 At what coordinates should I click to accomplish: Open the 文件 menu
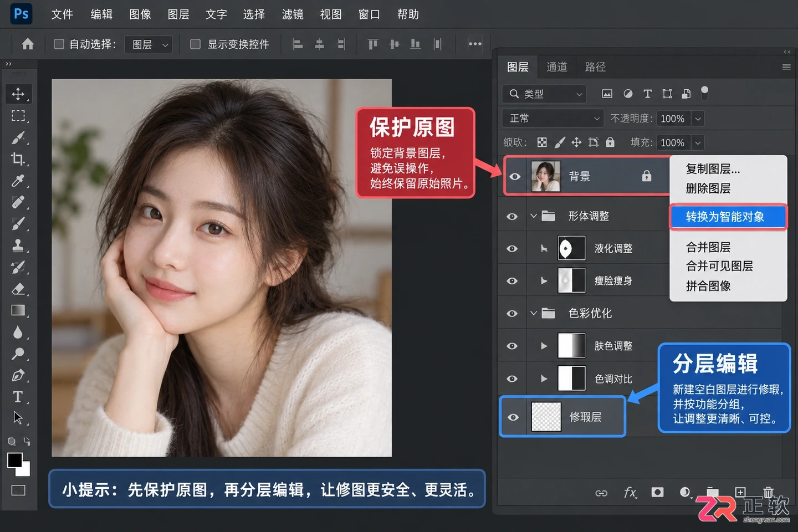click(62, 14)
